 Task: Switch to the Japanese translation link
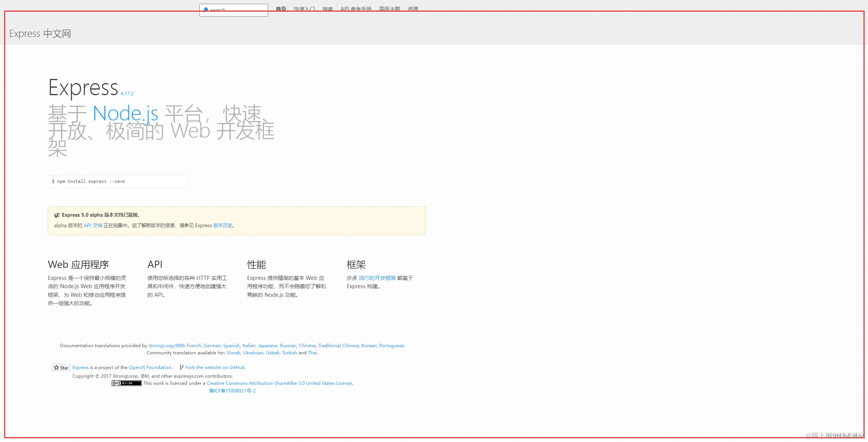267,346
